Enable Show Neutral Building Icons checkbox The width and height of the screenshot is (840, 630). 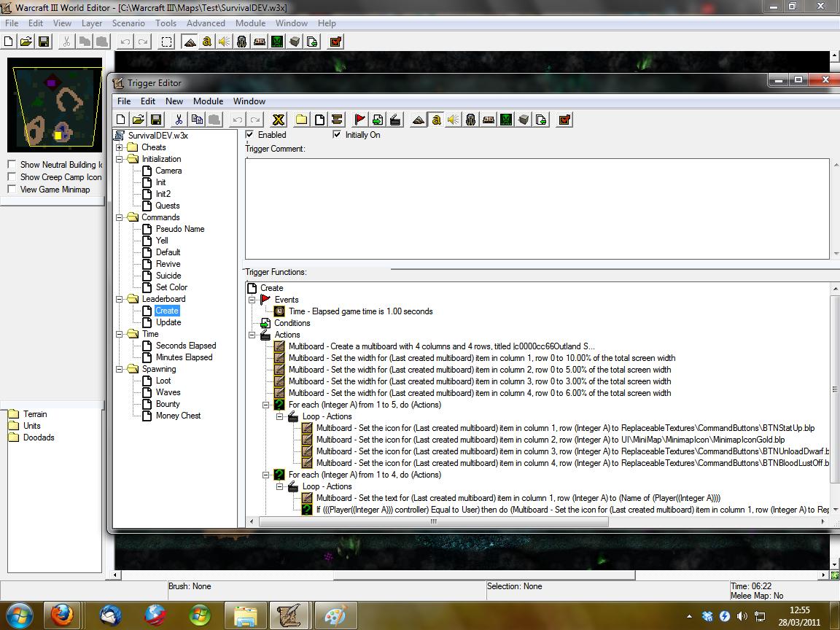tap(12, 165)
